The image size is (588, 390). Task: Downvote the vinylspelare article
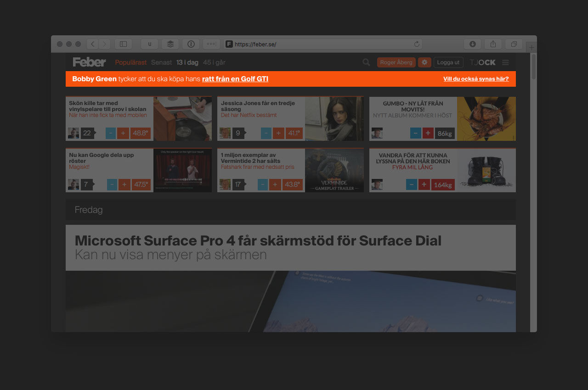tap(111, 133)
